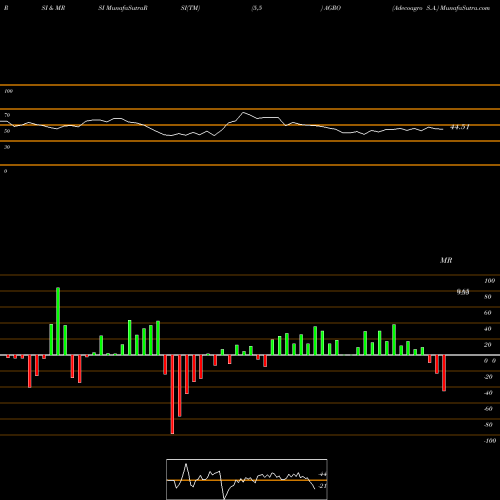The image size is (500, 500).
Task: Click the deepest red MR histogram bar
Action: tap(172, 394)
